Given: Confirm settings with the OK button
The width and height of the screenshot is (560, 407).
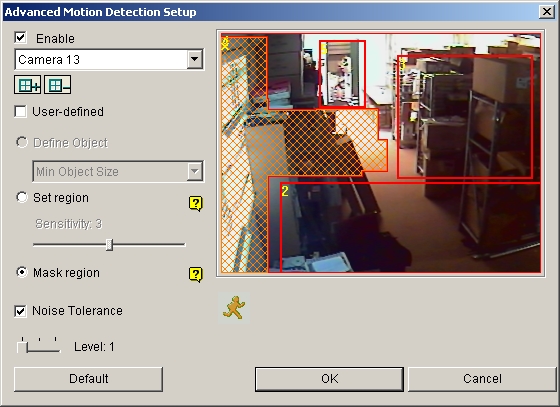Looking at the screenshot, I should (x=329, y=379).
